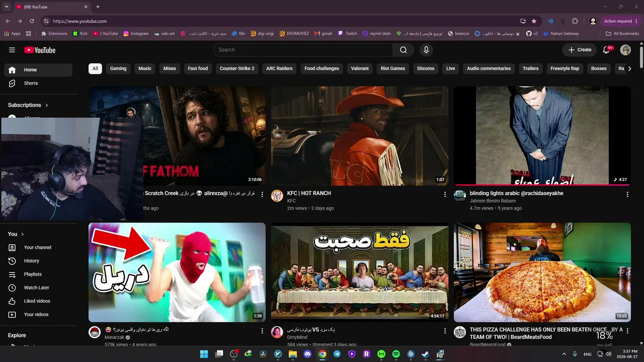Viewport: 644px width, 362px height.
Task: Open the Jahrein Benim Babam channel avatar
Action: tap(460, 196)
